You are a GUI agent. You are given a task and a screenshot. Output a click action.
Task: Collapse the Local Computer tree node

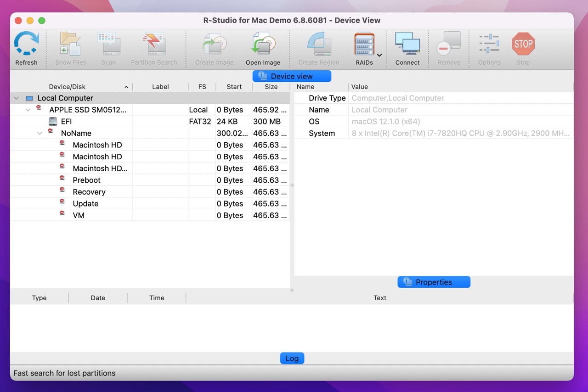pyautogui.click(x=17, y=98)
